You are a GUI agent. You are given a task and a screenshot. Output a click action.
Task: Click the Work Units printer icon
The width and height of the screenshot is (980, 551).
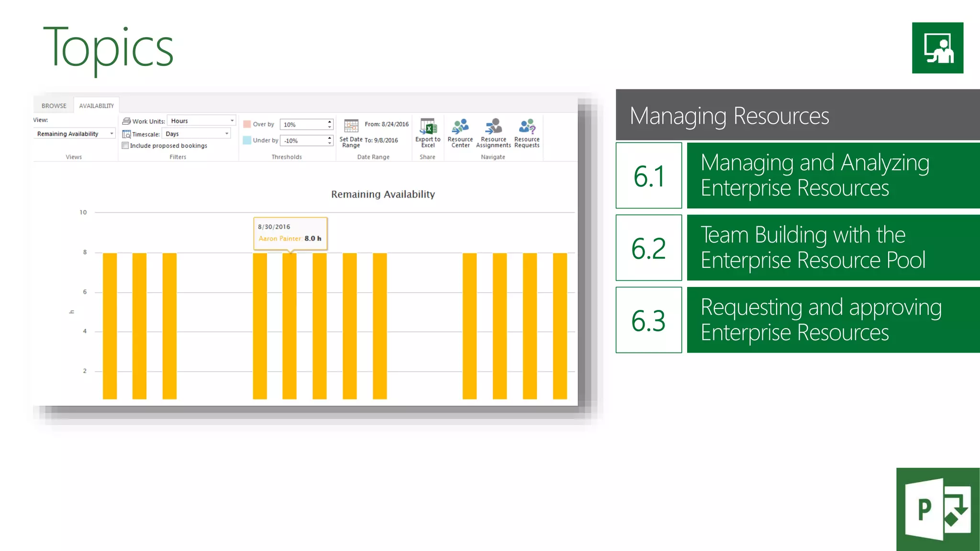(126, 121)
